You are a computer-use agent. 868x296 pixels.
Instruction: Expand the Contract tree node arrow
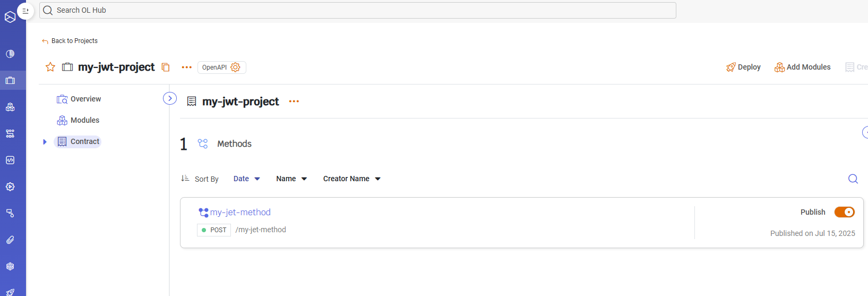pos(45,142)
